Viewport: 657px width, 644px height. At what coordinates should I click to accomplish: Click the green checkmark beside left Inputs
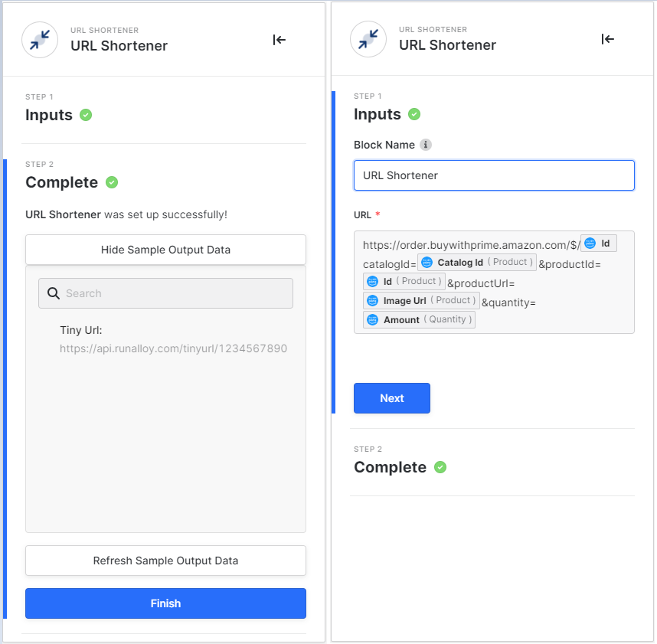pos(86,115)
